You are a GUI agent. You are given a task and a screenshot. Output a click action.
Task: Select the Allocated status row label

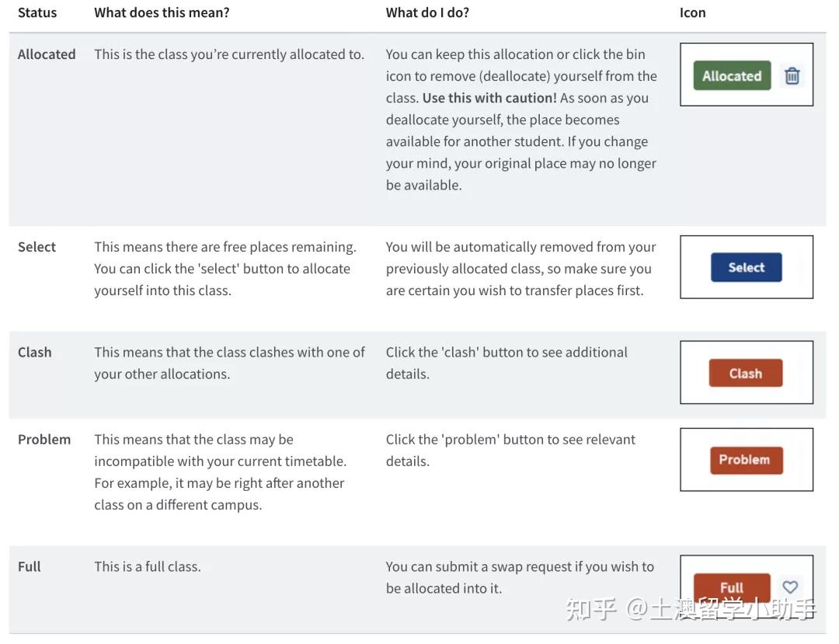[x=47, y=54]
